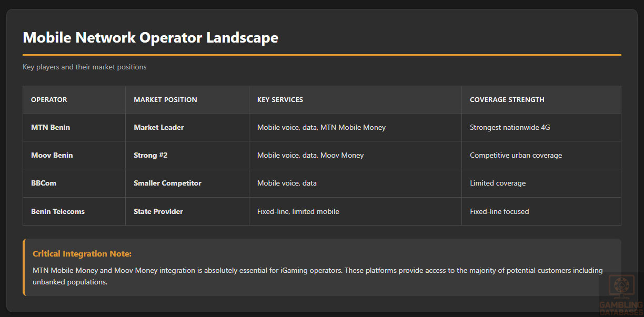Click the Mobile Network Operator Landscape heading
This screenshot has height=317, width=644.
click(x=150, y=38)
